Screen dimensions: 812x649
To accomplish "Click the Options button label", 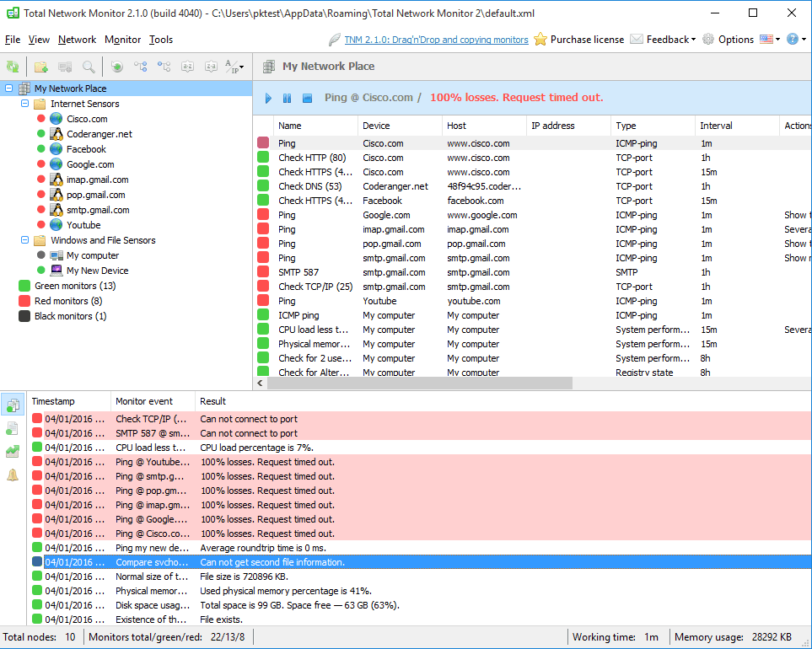I will click(736, 40).
